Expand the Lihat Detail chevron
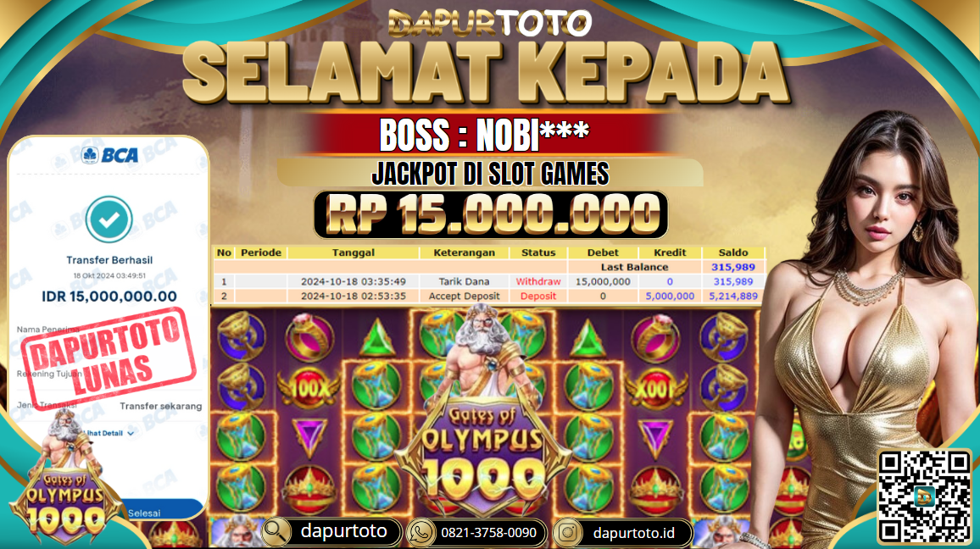Image resolution: width=980 pixels, height=549 pixels. tap(131, 434)
